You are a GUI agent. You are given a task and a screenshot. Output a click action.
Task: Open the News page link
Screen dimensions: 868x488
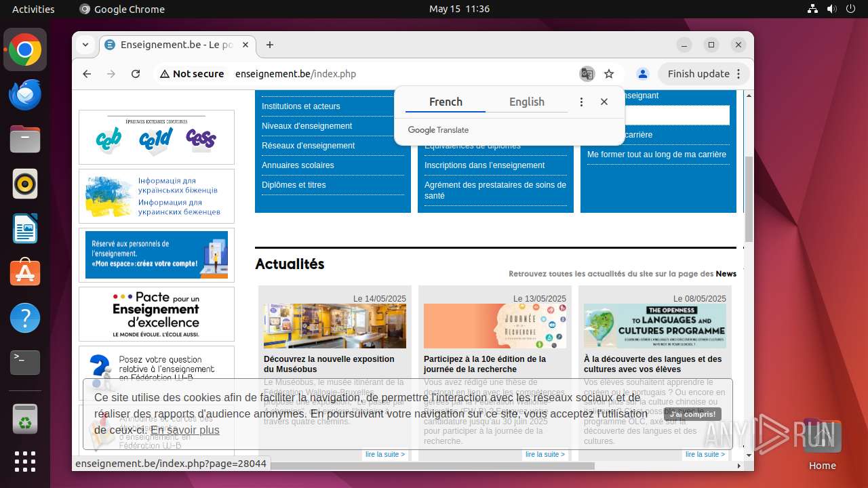coord(726,274)
